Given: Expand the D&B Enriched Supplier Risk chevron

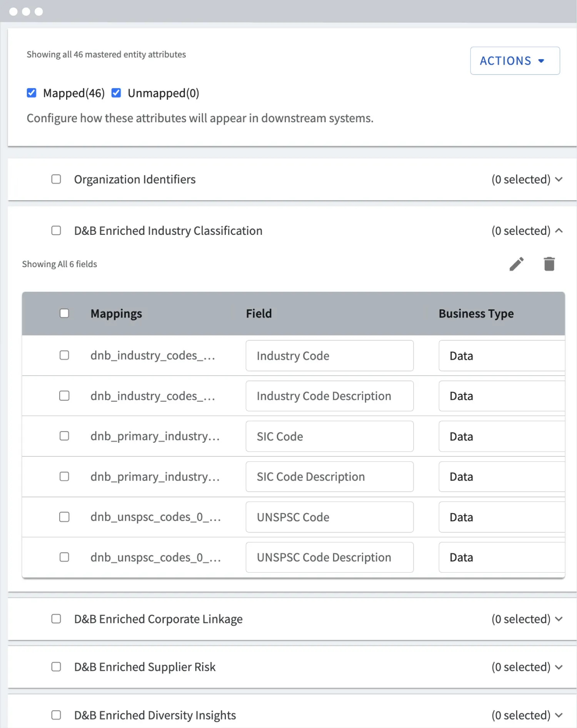Looking at the screenshot, I should point(559,667).
